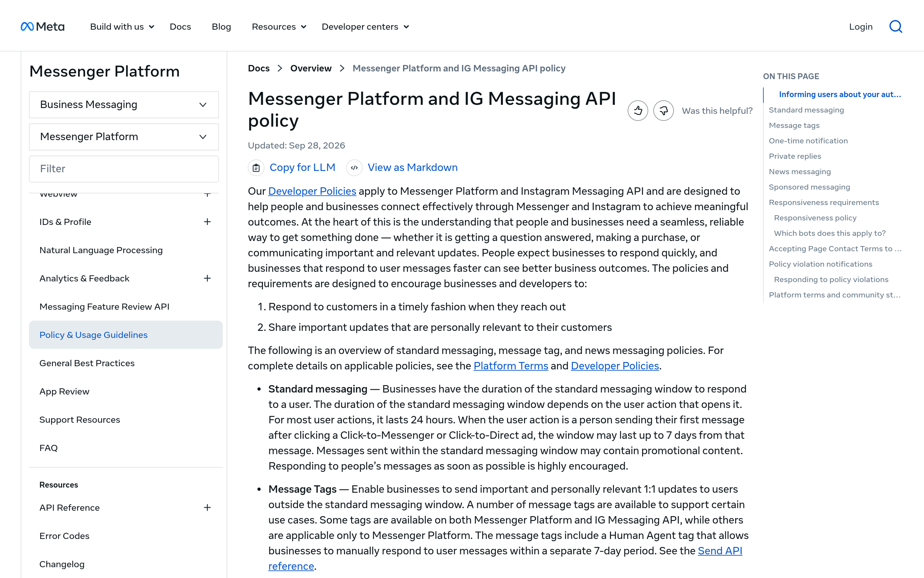Image resolution: width=924 pixels, height=578 pixels.
Task: Open the Platform Terms link
Action: click(x=511, y=366)
